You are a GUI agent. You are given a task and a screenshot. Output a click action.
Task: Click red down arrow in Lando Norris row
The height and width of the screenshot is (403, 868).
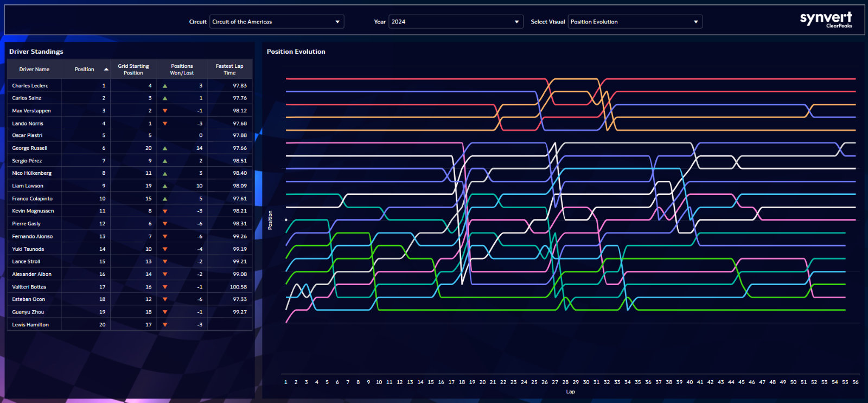point(165,124)
